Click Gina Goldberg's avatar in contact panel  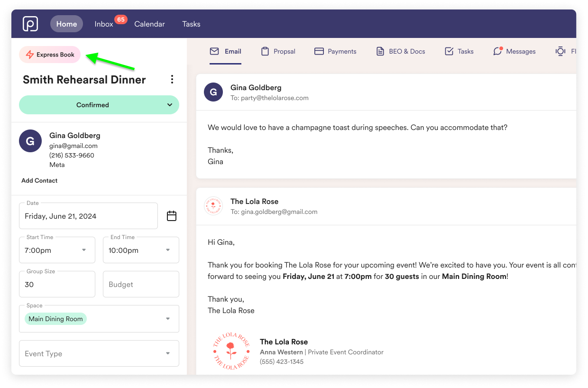pyautogui.click(x=30, y=141)
